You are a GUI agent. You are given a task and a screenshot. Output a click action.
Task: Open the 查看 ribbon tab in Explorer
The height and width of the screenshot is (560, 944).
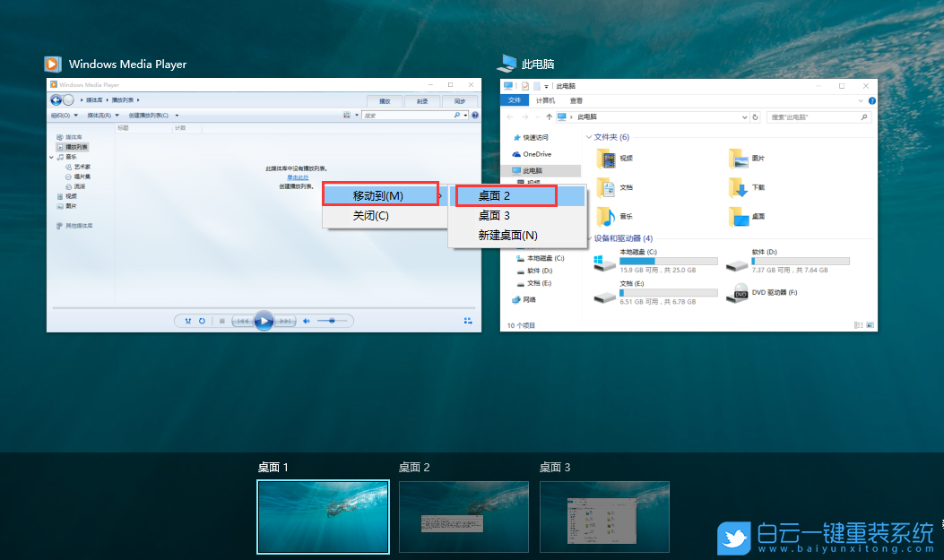576,99
